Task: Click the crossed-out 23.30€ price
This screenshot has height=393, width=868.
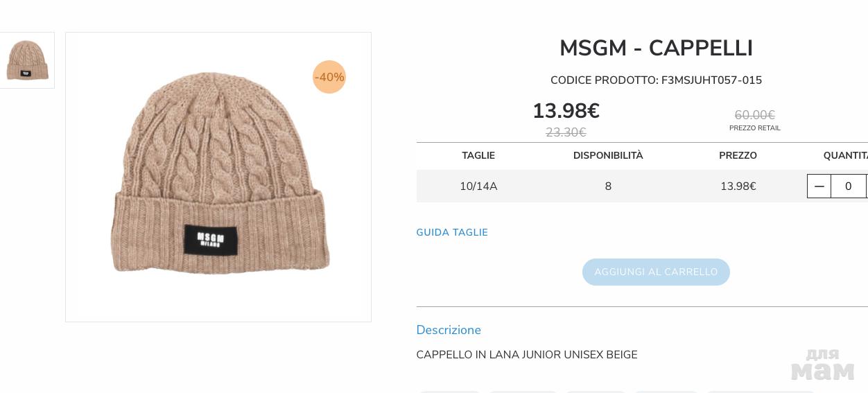Action: 566,132
